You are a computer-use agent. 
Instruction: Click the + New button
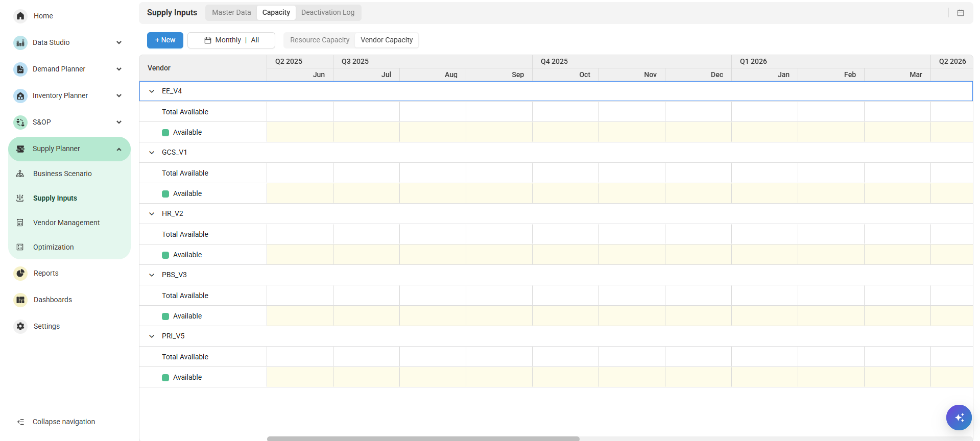165,40
